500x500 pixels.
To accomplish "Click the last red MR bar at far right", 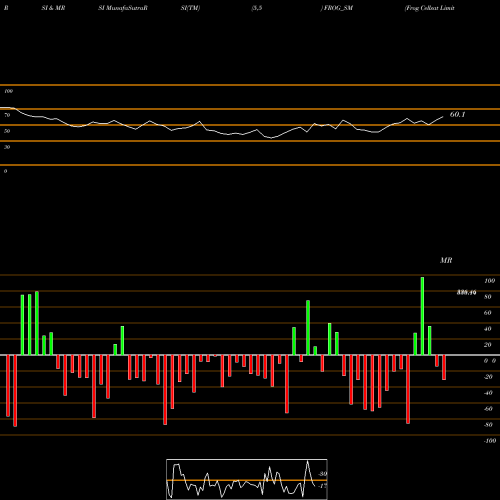I will [x=444, y=367].
